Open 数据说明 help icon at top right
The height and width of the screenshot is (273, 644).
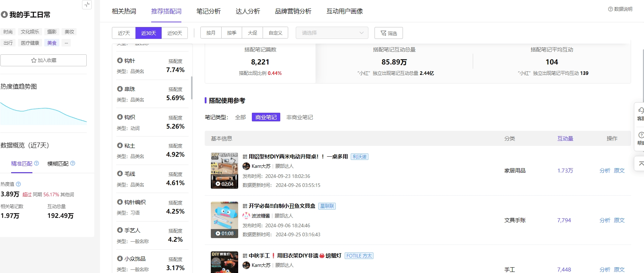coord(610,9)
